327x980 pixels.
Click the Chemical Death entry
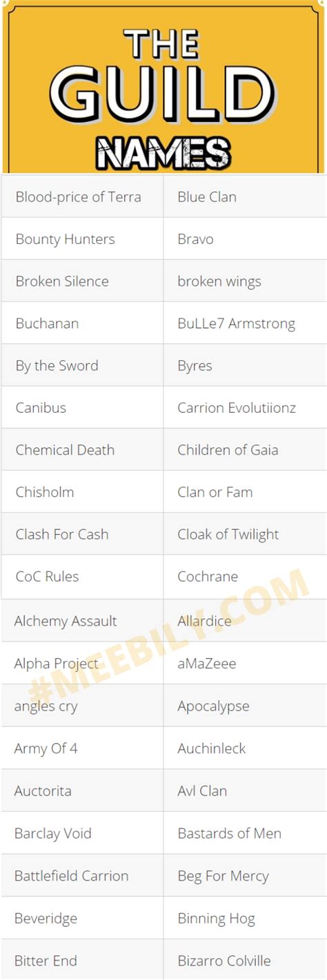tap(82, 449)
